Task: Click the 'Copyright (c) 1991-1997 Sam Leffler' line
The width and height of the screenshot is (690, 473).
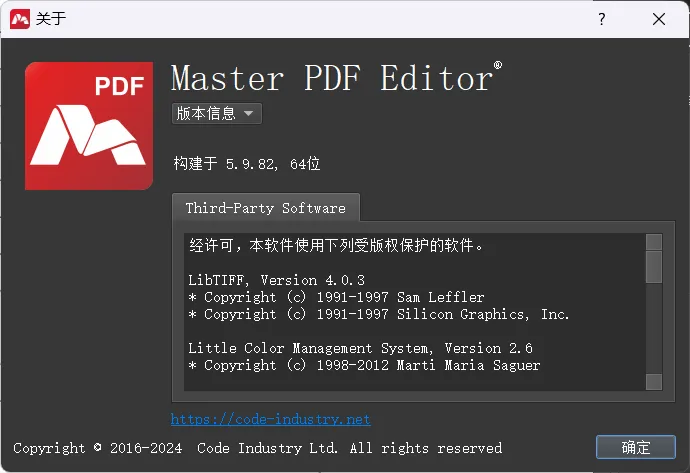Action: coord(336,297)
